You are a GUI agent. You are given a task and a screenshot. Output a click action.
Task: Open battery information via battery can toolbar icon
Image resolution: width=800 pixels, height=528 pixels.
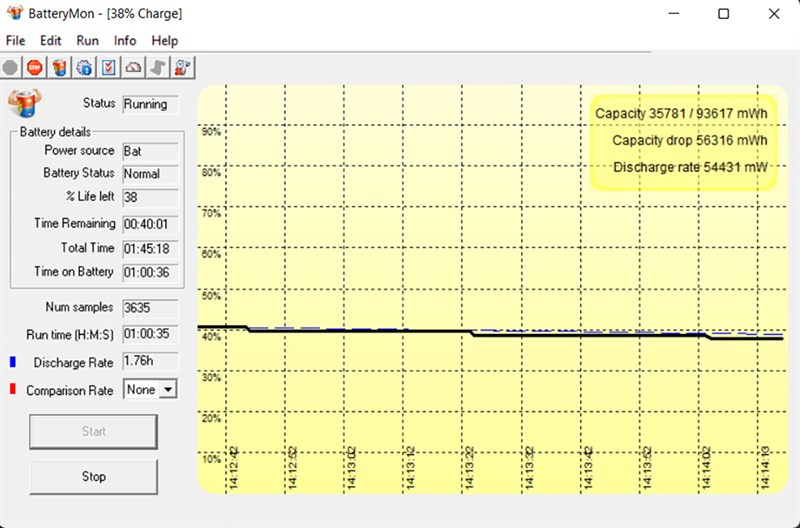coord(60,67)
